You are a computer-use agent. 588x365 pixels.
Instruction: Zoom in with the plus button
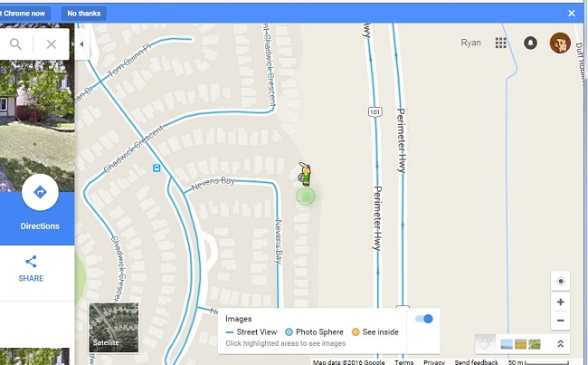coord(561,302)
